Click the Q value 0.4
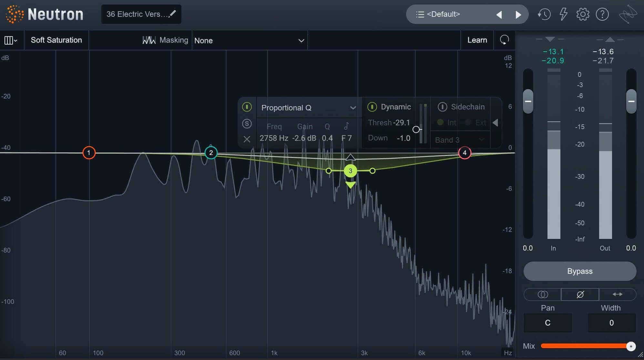 (x=327, y=138)
